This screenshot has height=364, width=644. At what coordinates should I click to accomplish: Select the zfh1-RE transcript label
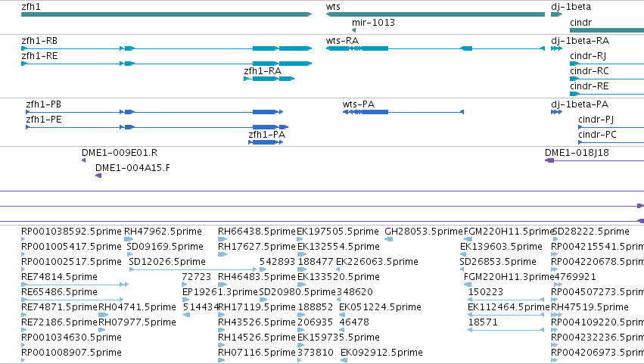[x=39, y=56]
